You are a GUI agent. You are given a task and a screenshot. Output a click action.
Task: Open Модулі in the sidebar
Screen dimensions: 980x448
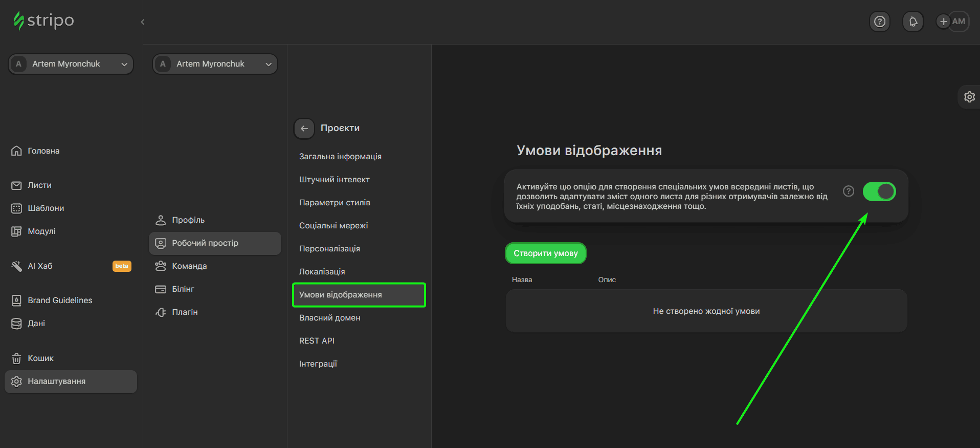[41, 231]
